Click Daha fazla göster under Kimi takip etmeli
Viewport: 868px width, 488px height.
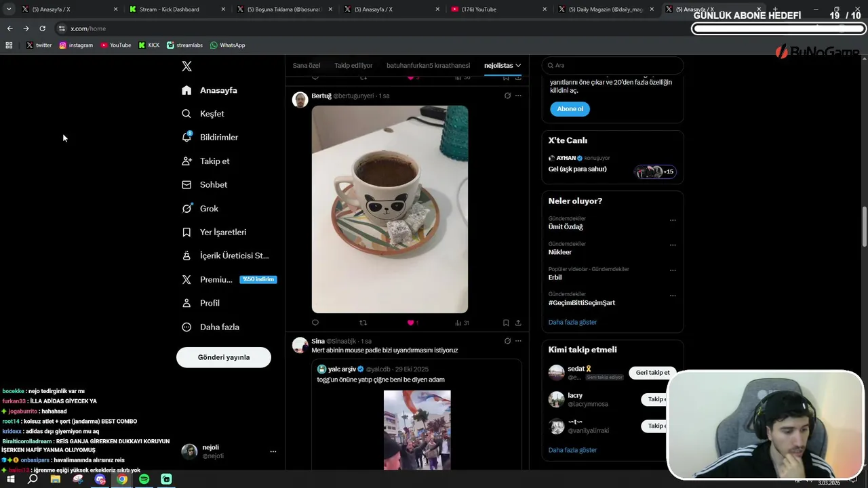[x=572, y=450]
